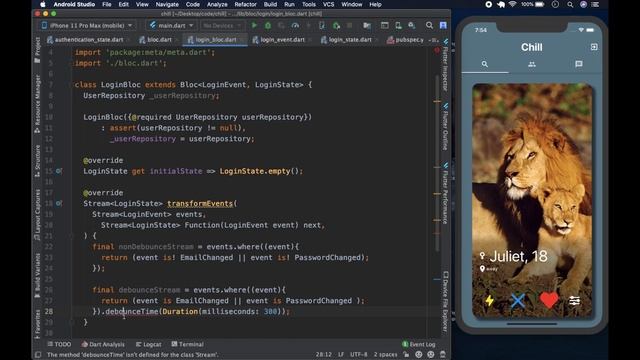
Task: Open the matches people tab in Chill
Action: coord(531,64)
